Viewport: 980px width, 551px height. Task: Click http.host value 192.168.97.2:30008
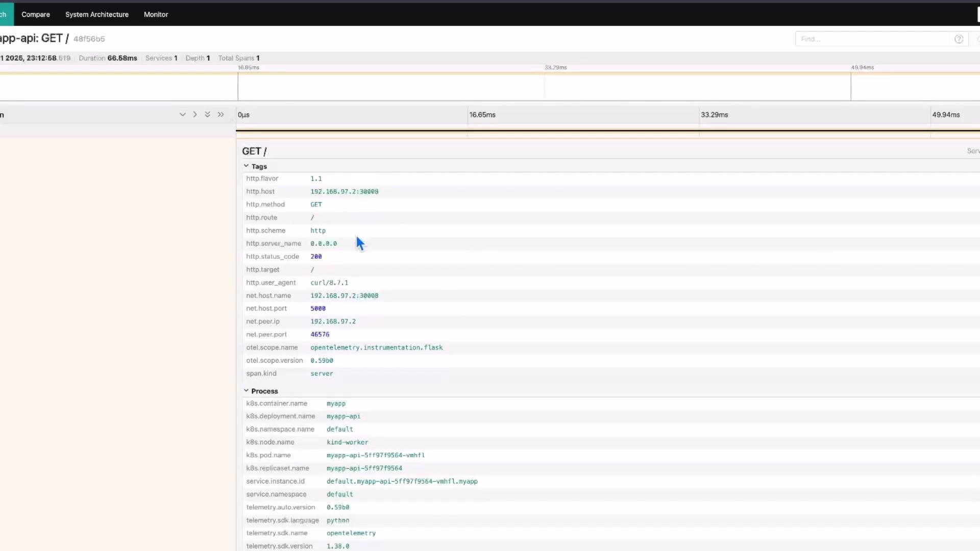(x=345, y=191)
